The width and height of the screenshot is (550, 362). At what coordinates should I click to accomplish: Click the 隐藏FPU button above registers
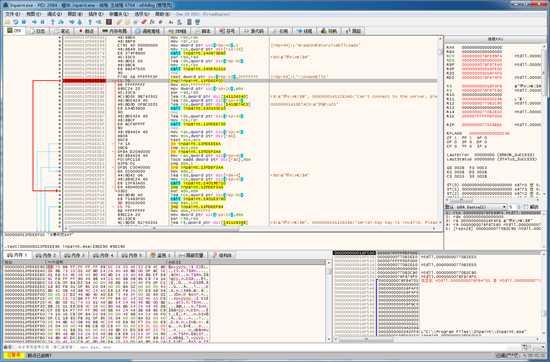pyautogui.click(x=496, y=39)
